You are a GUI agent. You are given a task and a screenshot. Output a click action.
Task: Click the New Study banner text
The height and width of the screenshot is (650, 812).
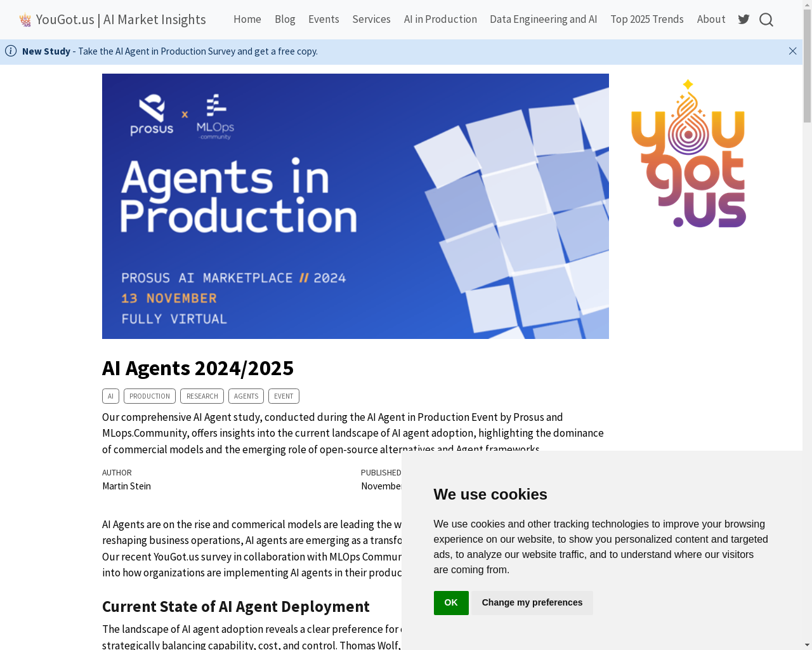click(x=170, y=51)
